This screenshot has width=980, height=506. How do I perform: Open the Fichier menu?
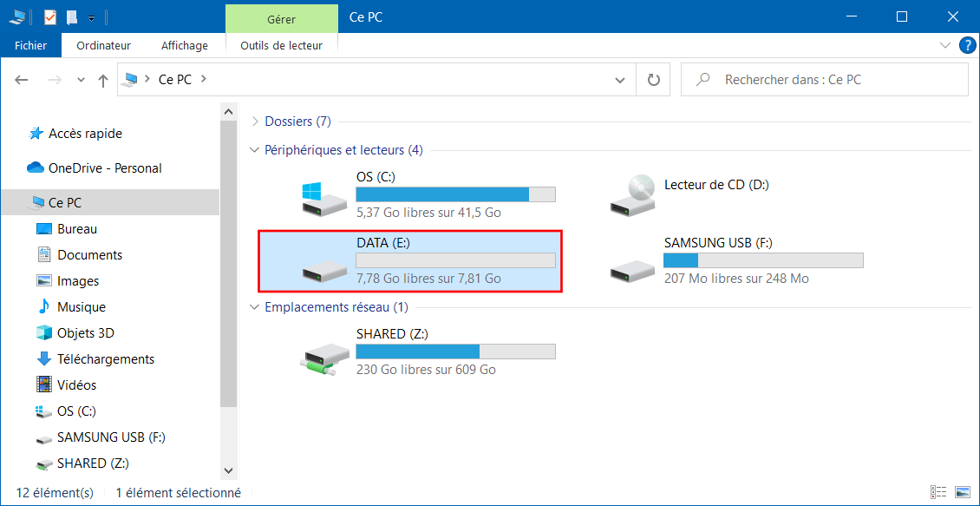30,45
